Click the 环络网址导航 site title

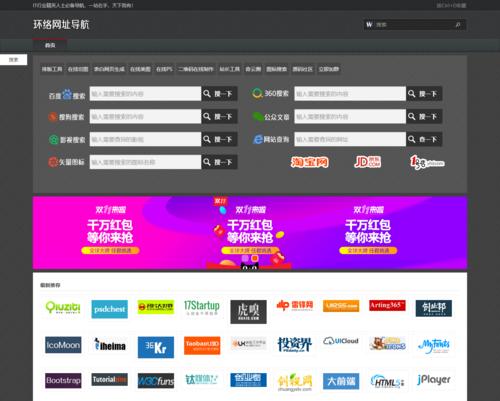coord(61,24)
